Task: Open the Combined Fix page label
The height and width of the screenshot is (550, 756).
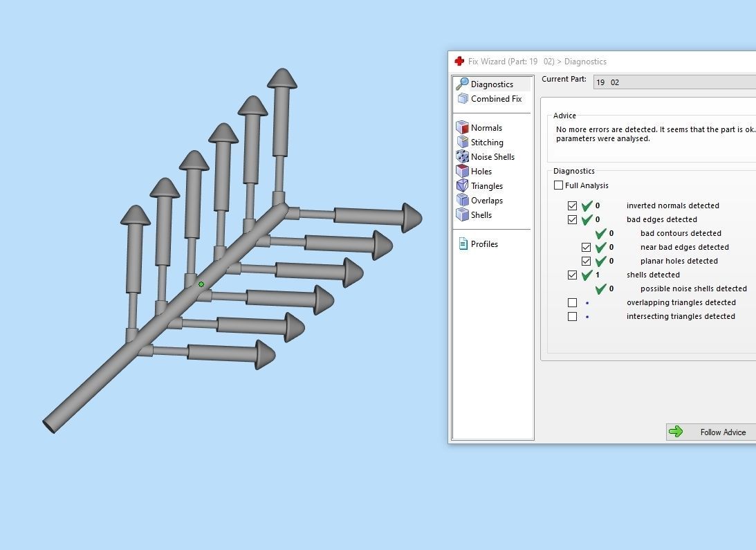Action: (x=496, y=98)
